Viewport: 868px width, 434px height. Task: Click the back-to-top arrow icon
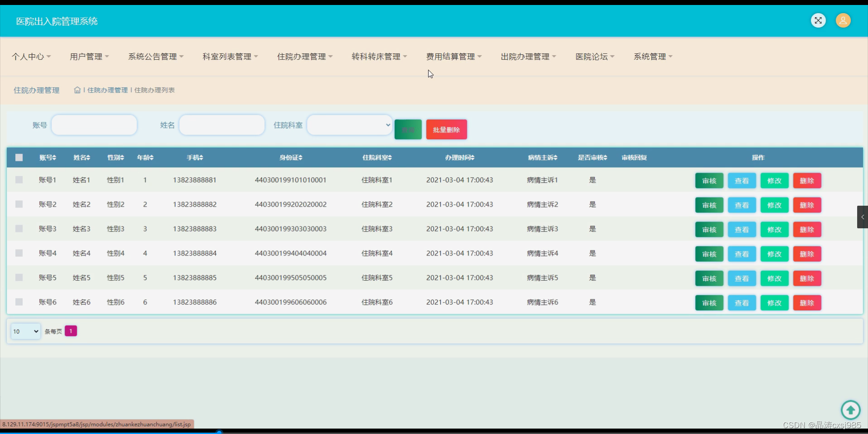850,410
